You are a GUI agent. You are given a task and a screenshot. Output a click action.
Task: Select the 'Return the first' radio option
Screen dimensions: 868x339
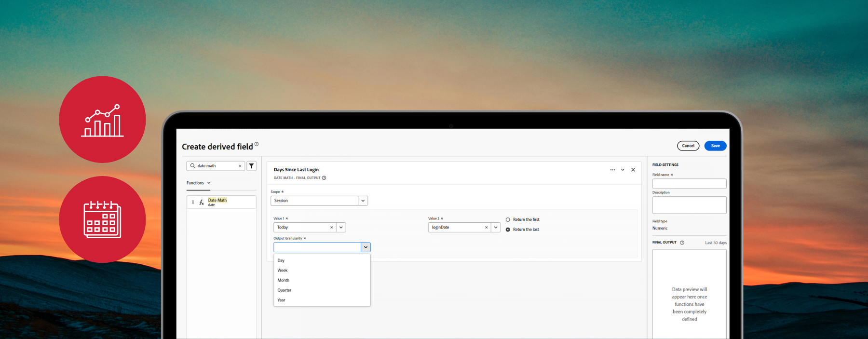[508, 220]
